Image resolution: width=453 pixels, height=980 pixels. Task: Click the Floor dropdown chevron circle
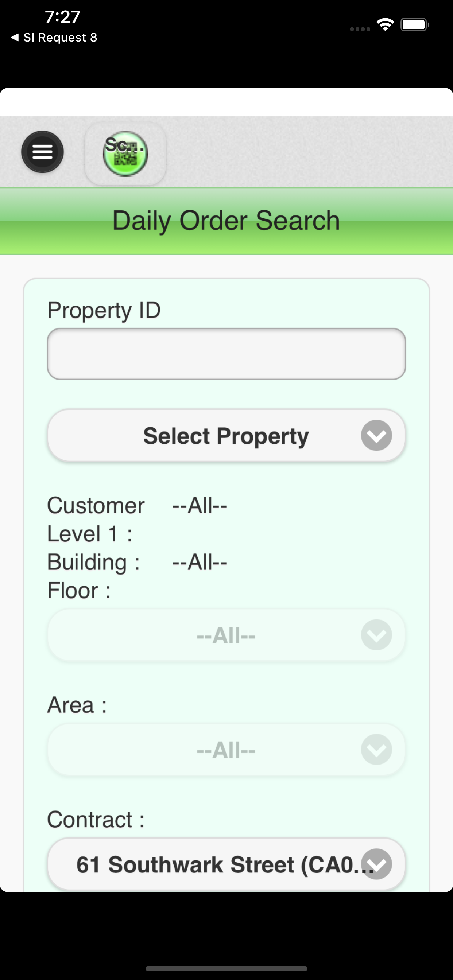coord(376,635)
